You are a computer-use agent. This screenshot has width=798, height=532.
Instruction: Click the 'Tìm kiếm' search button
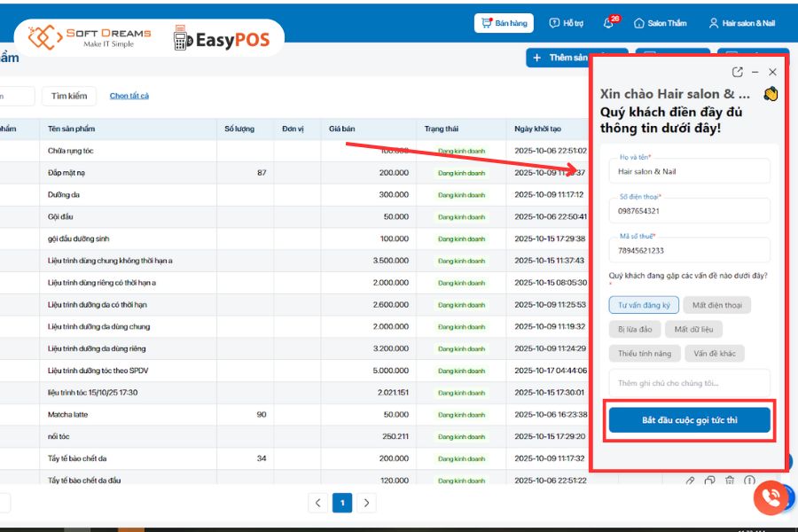click(69, 96)
